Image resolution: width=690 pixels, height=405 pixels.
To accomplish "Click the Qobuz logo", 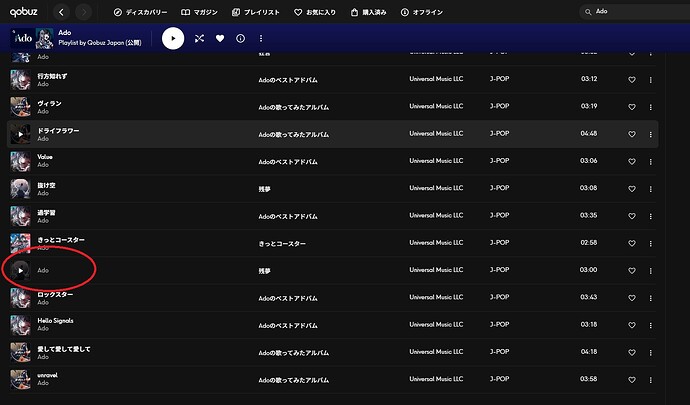I will coord(23,12).
